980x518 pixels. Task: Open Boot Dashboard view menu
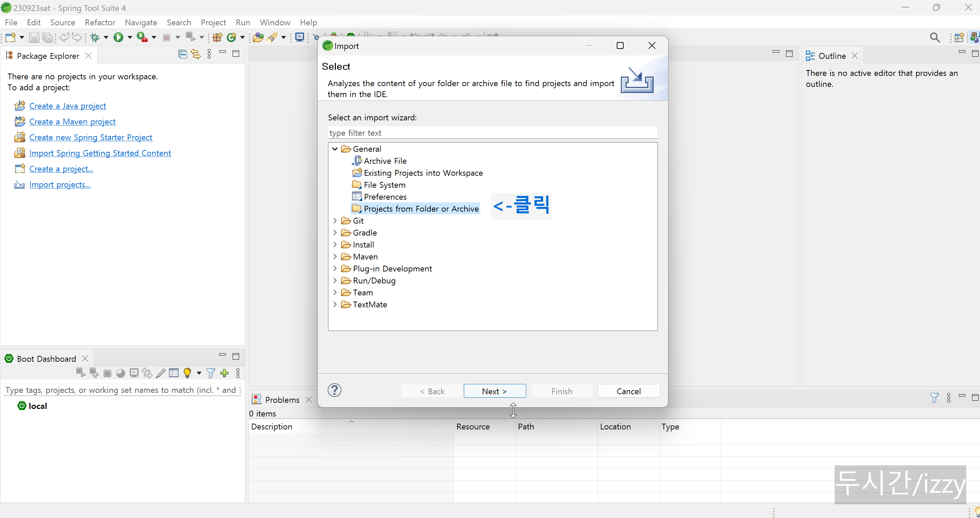[x=238, y=373]
